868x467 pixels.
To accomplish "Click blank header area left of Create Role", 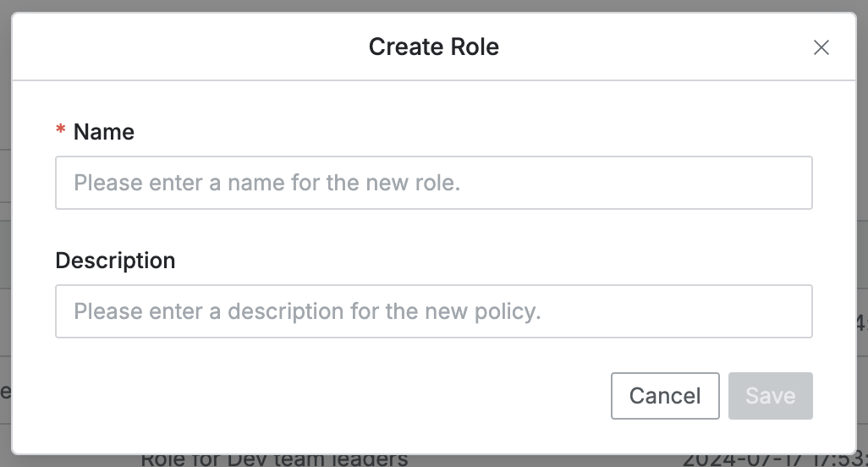I will (169, 47).
